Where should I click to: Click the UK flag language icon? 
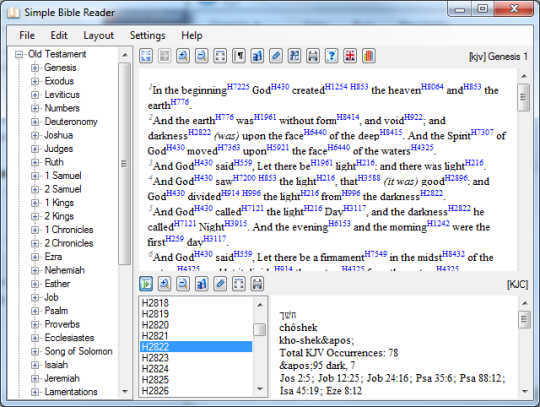pyautogui.click(x=350, y=56)
